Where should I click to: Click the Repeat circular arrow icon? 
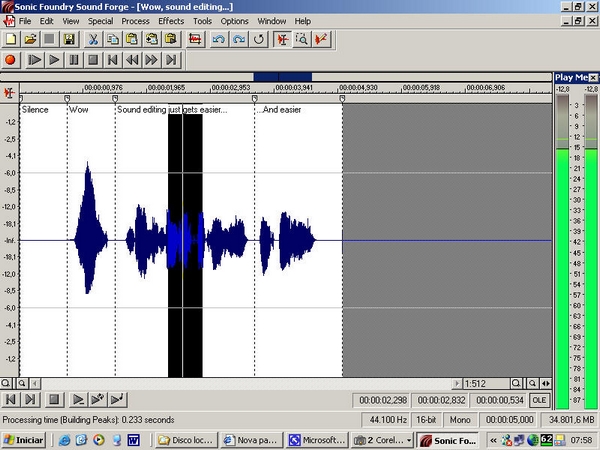259,39
